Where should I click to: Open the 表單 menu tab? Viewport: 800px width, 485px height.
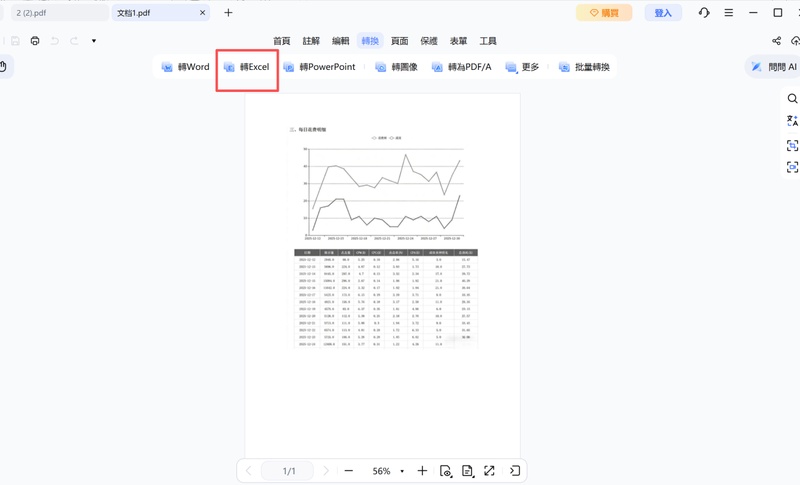[459, 41]
